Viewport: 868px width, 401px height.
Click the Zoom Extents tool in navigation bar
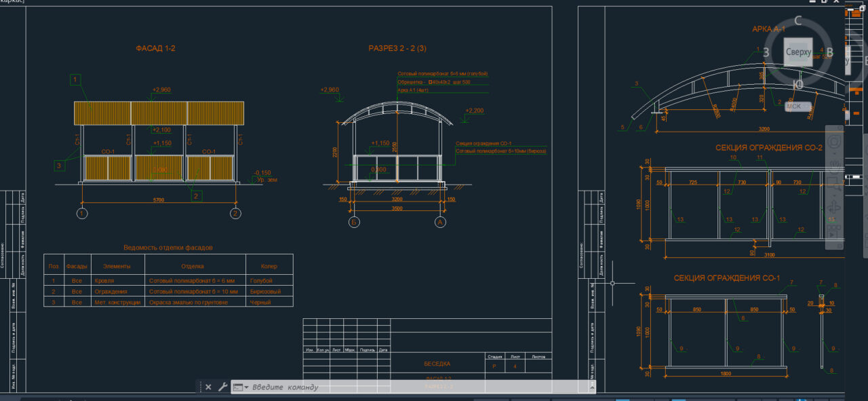(x=835, y=185)
